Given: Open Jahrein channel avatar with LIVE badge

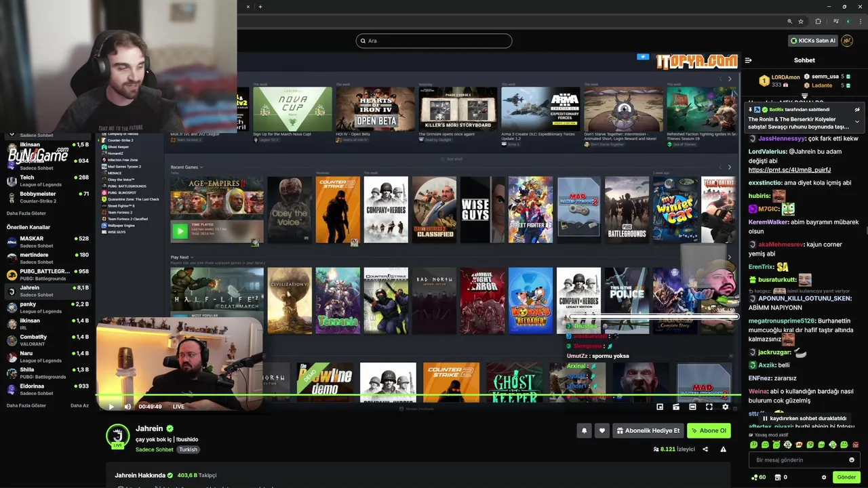Looking at the screenshot, I should pyautogui.click(x=117, y=436).
